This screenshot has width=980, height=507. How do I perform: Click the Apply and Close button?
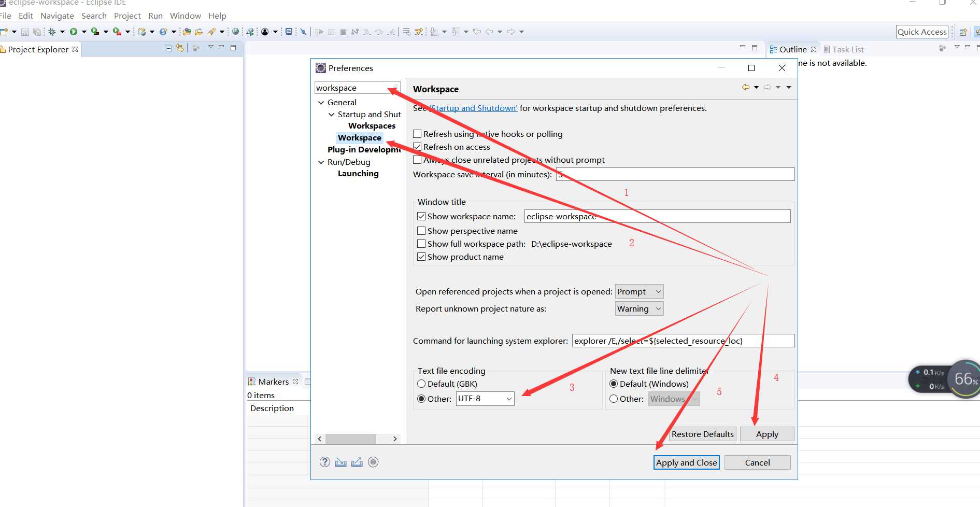click(x=687, y=462)
